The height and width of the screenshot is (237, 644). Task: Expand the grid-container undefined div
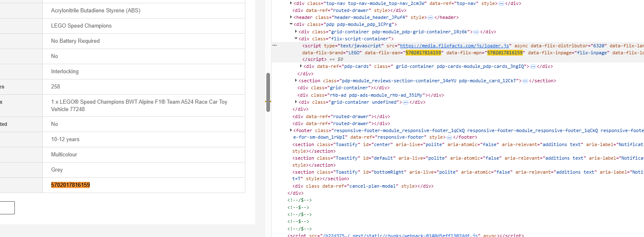point(296,102)
